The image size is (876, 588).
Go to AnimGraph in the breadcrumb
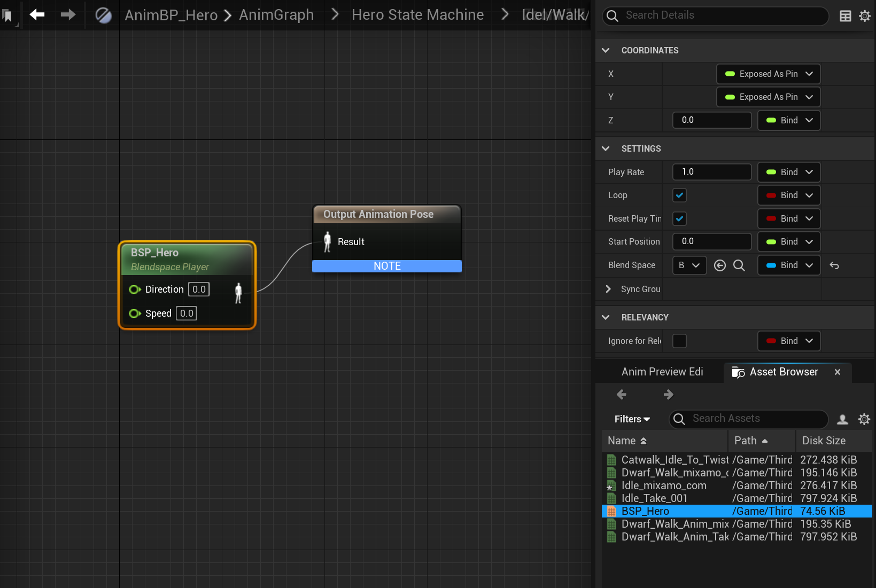click(276, 14)
